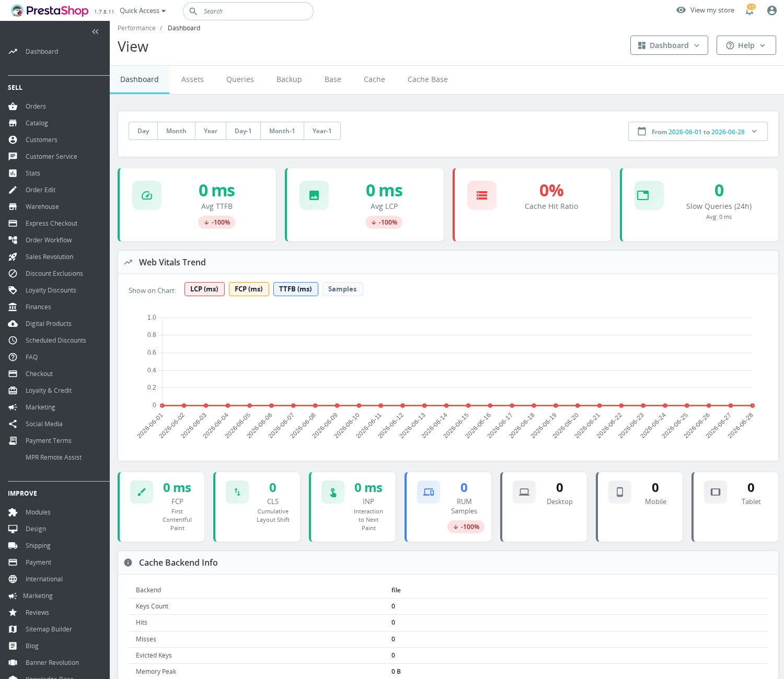The image size is (784, 679).
Task: Click the Modules puzzle piece icon
Action: tap(13, 512)
